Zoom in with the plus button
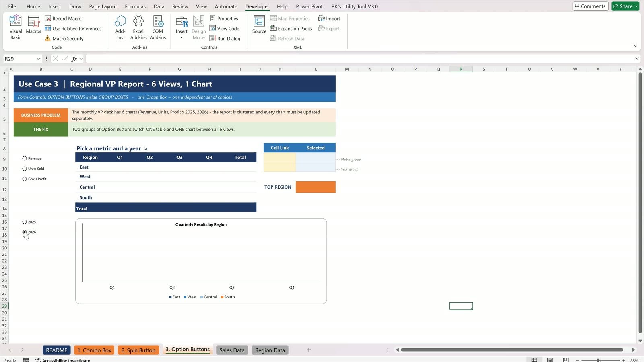 [624, 360]
